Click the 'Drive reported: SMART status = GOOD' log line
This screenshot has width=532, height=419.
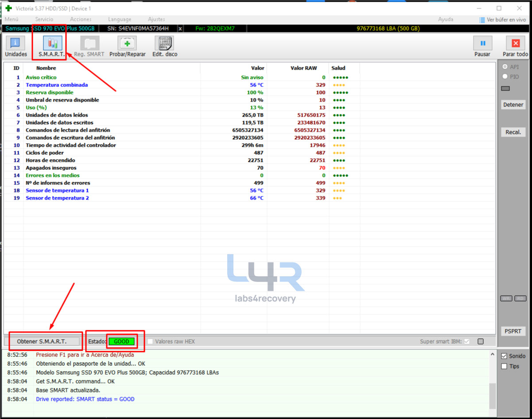(85, 399)
